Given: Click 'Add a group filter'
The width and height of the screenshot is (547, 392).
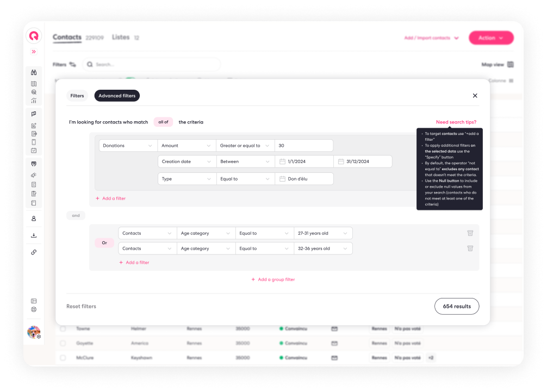Looking at the screenshot, I should 273,279.
